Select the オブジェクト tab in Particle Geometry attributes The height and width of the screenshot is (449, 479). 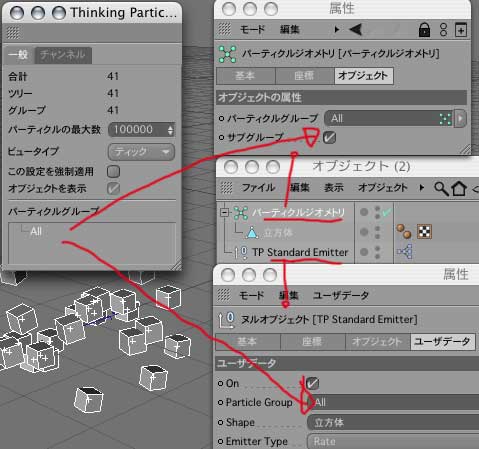click(363, 76)
